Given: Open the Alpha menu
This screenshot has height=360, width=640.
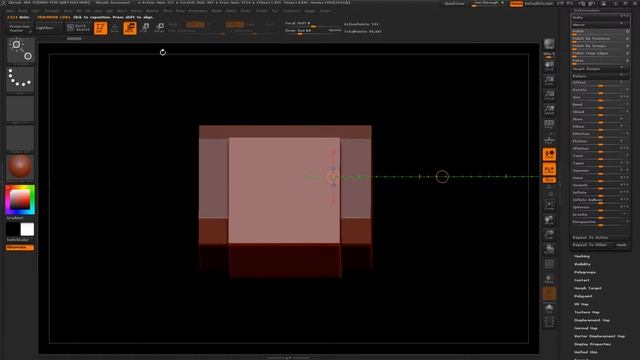Looking at the screenshot, I should click(10, 11).
